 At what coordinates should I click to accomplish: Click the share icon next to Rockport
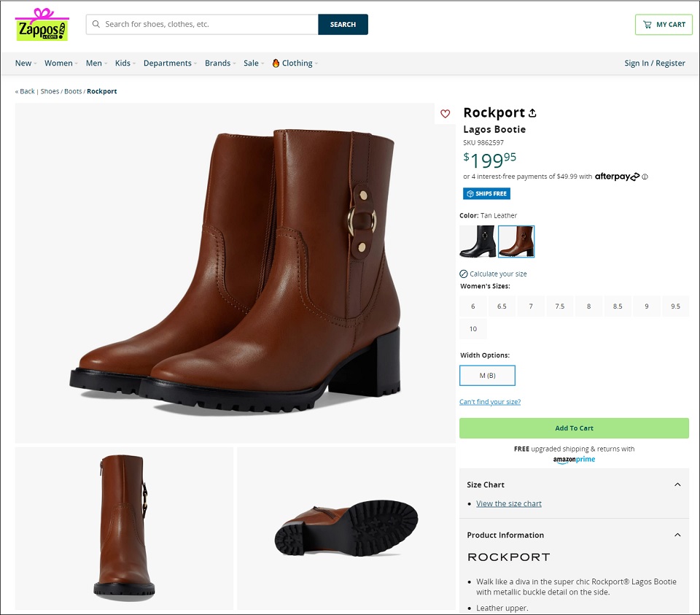[x=532, y=113]
